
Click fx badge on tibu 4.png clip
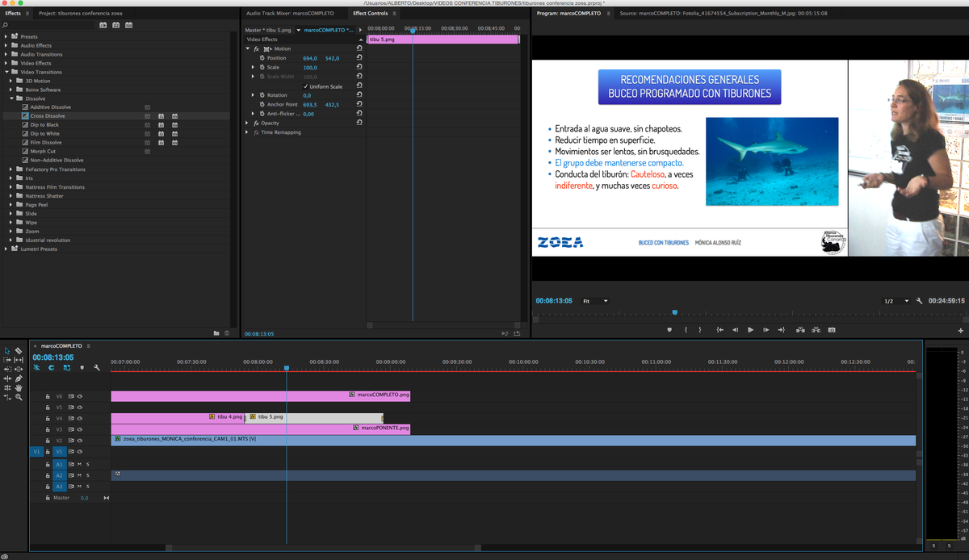click(212, 417)
